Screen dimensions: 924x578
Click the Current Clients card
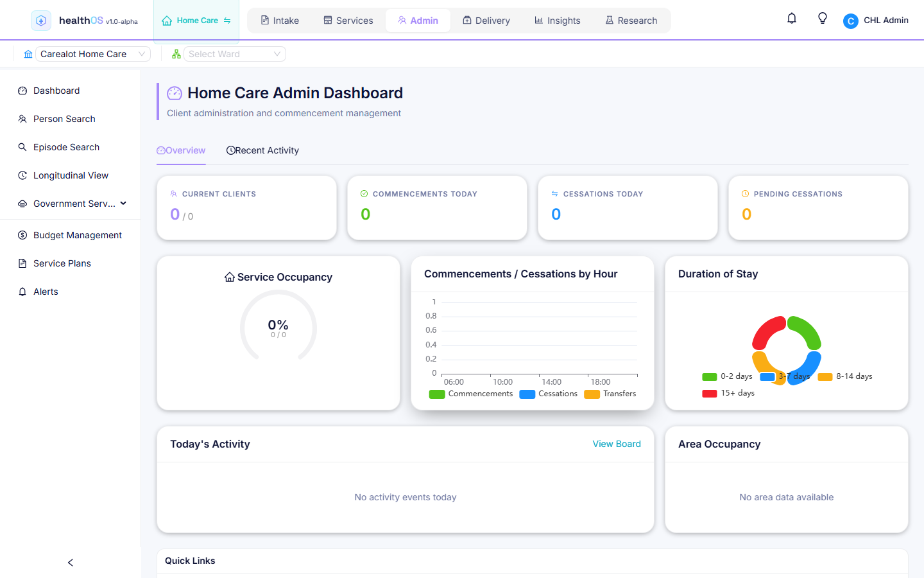coord(246,208)
